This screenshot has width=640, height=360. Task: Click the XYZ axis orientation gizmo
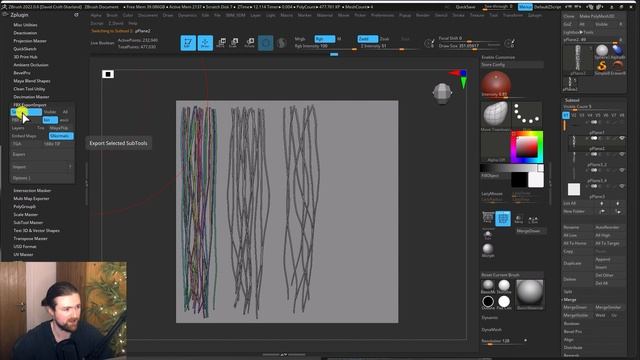(460, 79)
